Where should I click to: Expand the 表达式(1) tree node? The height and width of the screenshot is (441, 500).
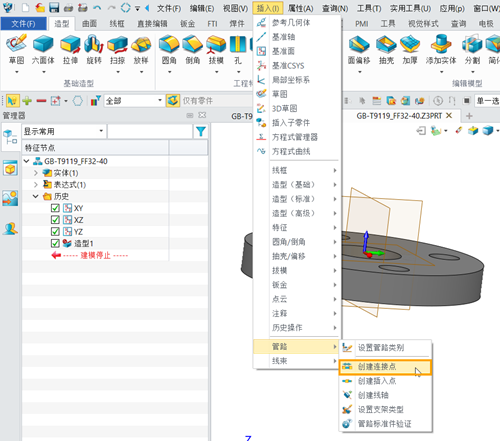tap(36, 185)
